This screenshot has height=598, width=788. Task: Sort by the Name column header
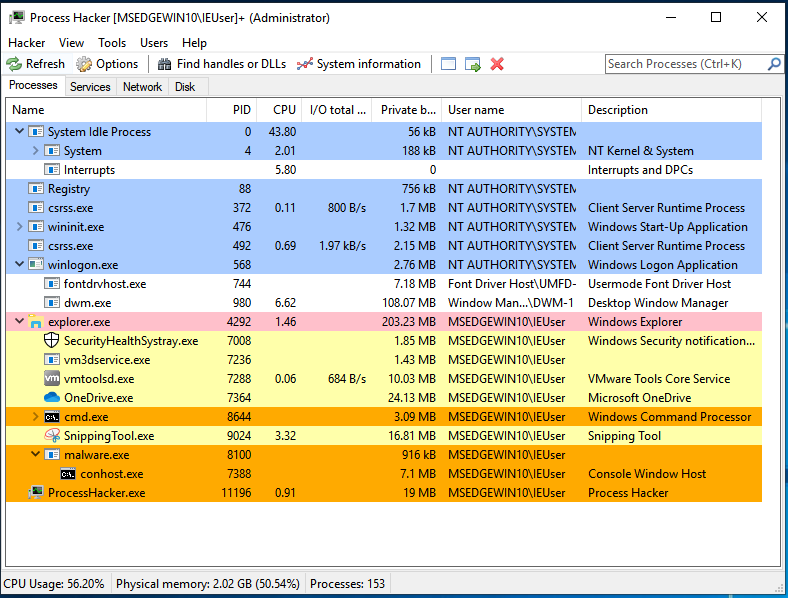[106, 110]
